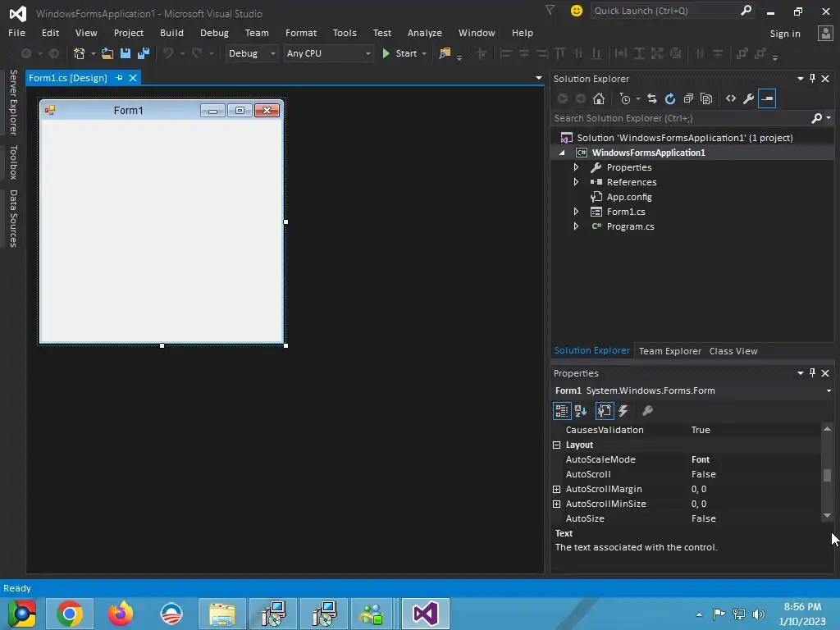Click the Quick Launch search field
840x630 pixels.
(666, 11)
